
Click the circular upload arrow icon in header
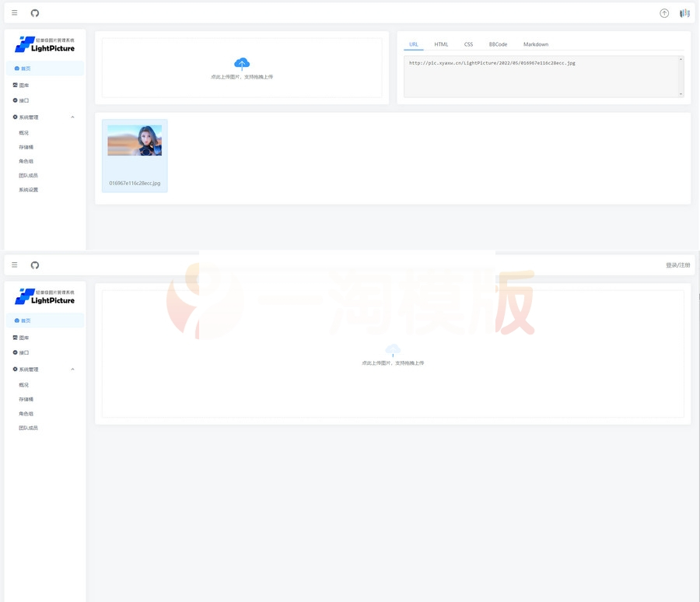point(664,13)
